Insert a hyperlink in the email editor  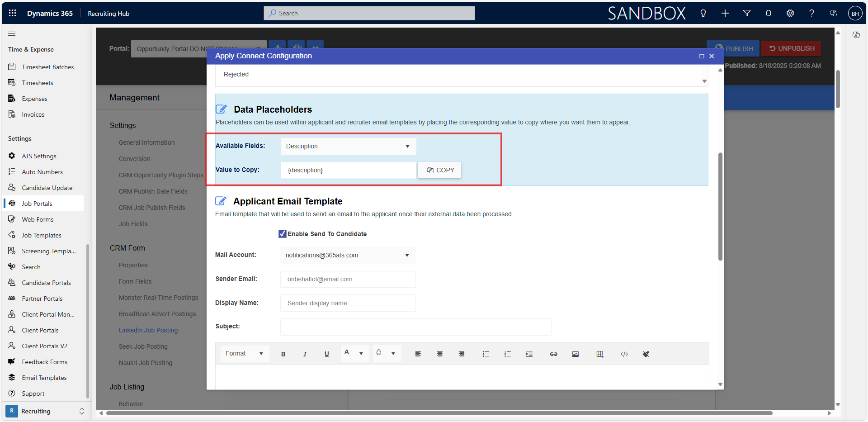tap(553, 354)
